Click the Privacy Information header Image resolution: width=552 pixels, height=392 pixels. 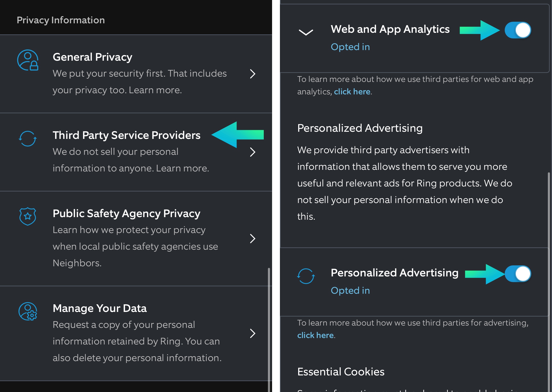coord(61,20)
